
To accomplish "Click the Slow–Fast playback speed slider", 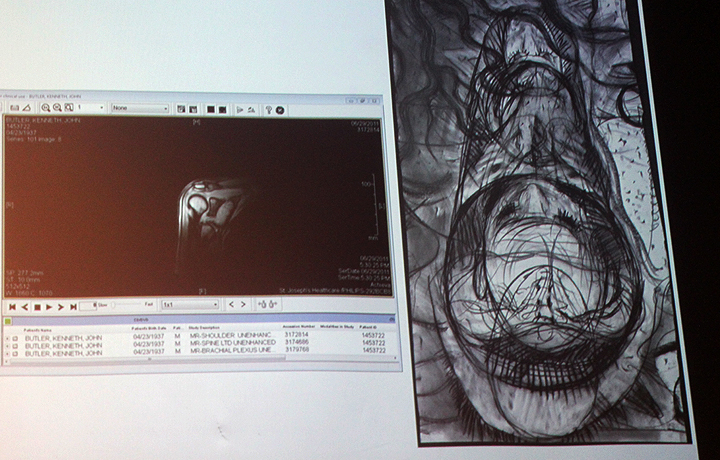I will 125,304.
